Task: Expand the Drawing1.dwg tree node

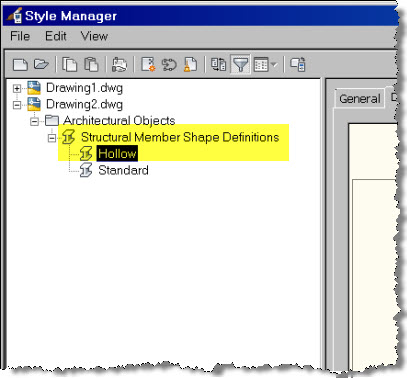Action: point(17,88)
